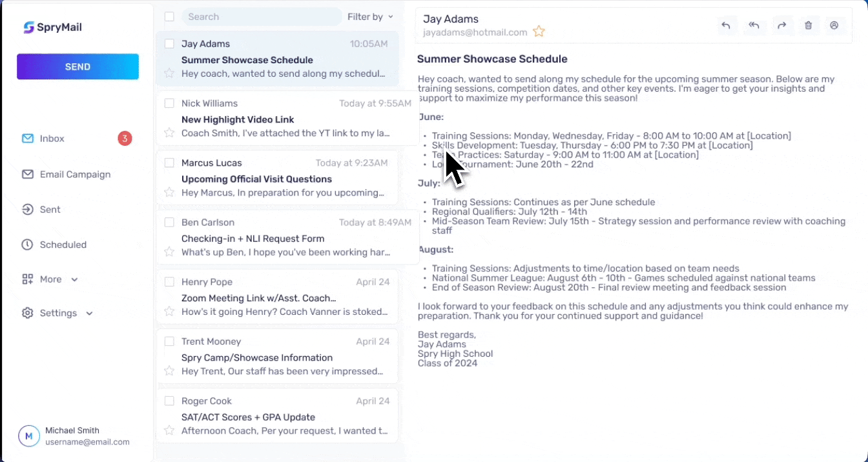Open Henry Pope Zoom Meeting email
This screenshot has height=462, width=868.
tap(277, 297)
